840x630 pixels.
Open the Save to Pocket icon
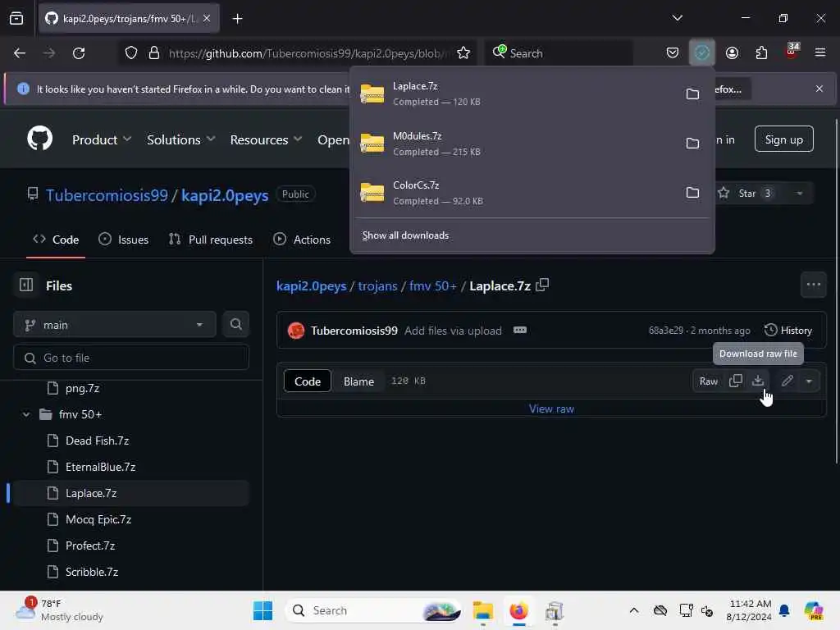point(673,52)
